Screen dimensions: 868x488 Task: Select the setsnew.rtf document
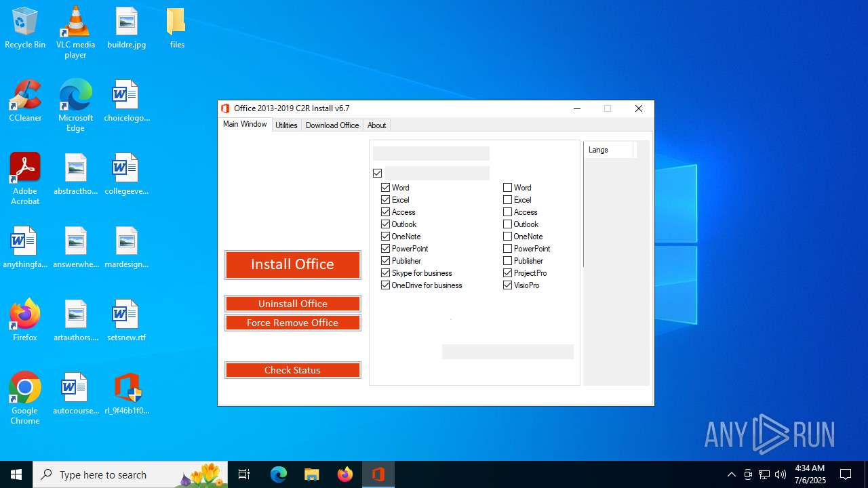tap(126, 321)
